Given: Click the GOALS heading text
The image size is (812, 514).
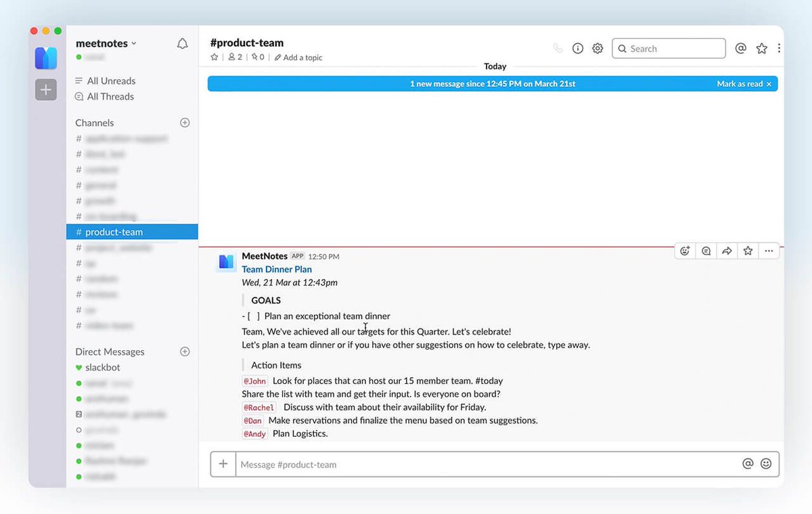Looking at the screenshot, I should [x=266, y=300].
